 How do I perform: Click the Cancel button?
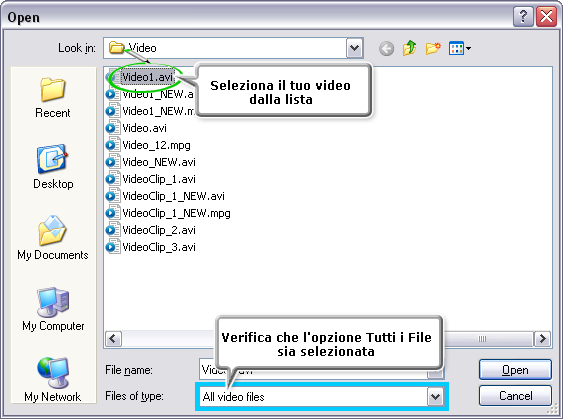515,396
